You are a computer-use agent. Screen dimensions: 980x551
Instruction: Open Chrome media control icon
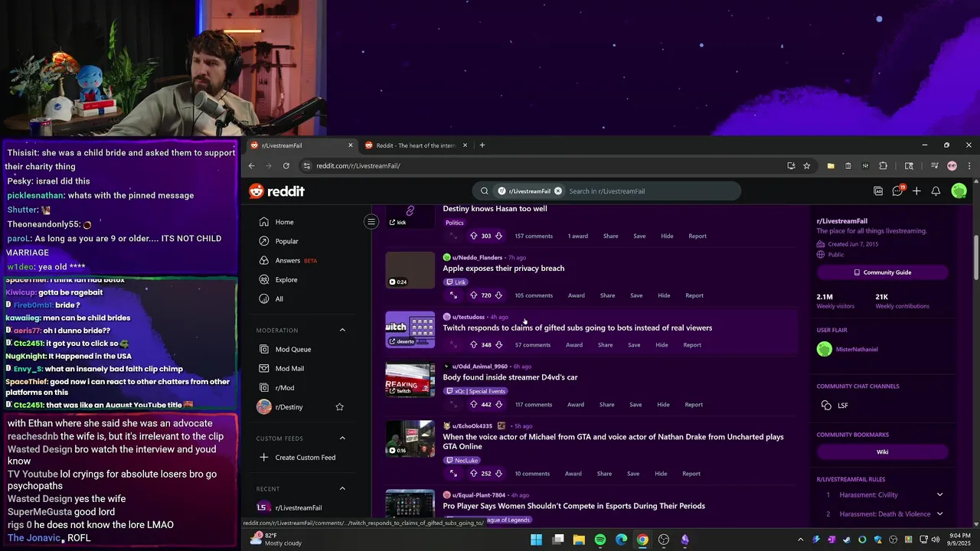click(x=935, y=166)
